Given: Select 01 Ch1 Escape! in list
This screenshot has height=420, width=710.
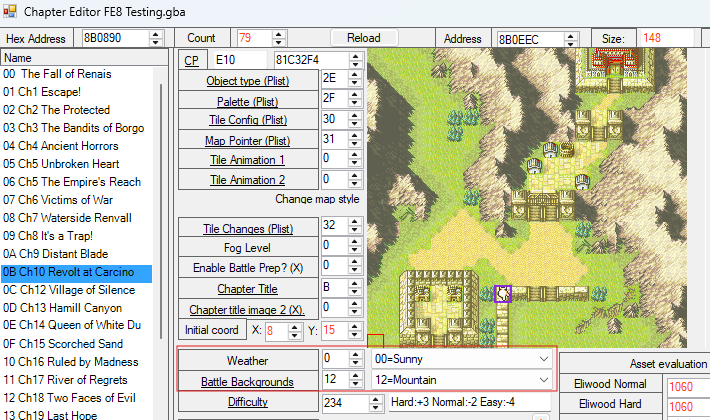Looking at the screenshot, I should pos(77,92).
